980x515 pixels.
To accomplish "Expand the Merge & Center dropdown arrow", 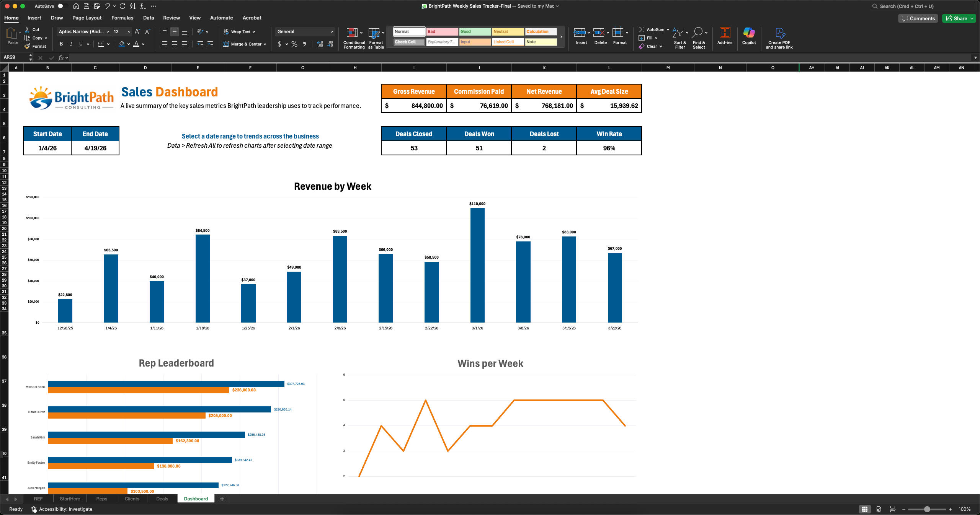I will pyautogui.click(x=265, y=44).
